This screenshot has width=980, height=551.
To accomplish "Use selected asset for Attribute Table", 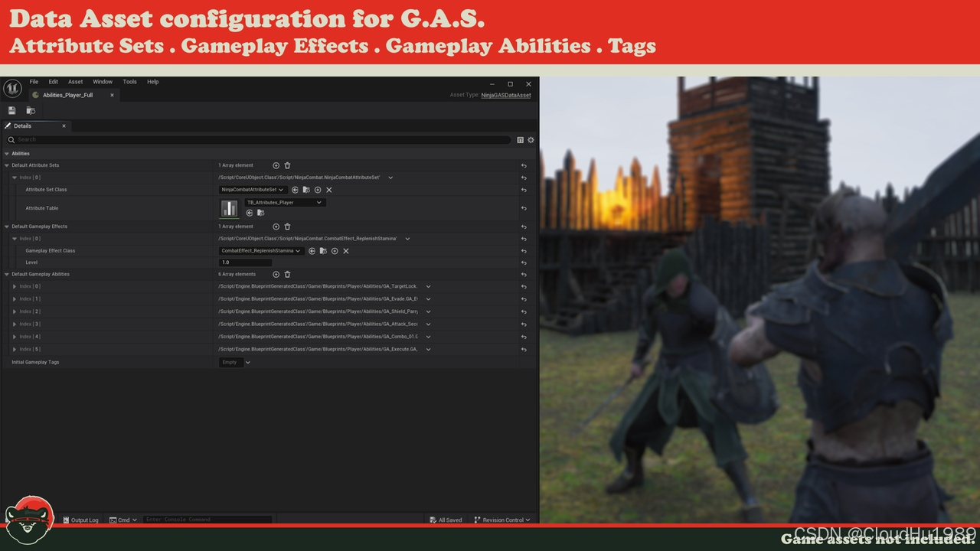I will coord(250,213).
